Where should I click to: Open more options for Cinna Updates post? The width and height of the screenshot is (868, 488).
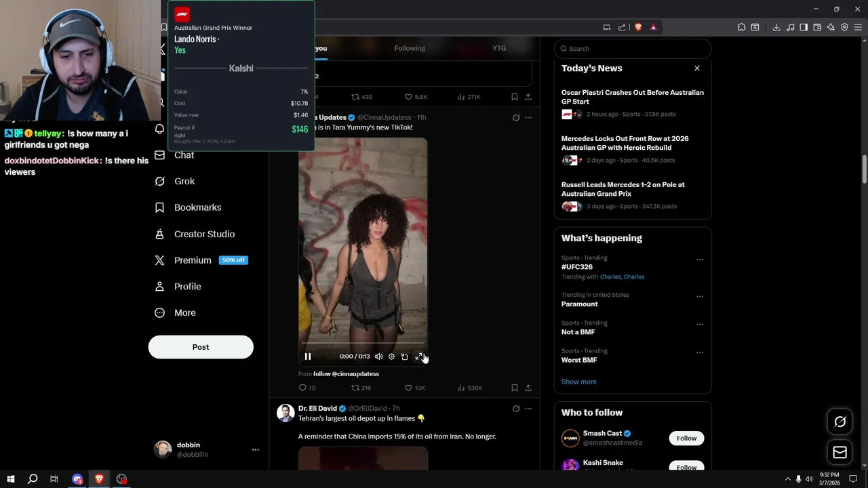pos(528,117)
